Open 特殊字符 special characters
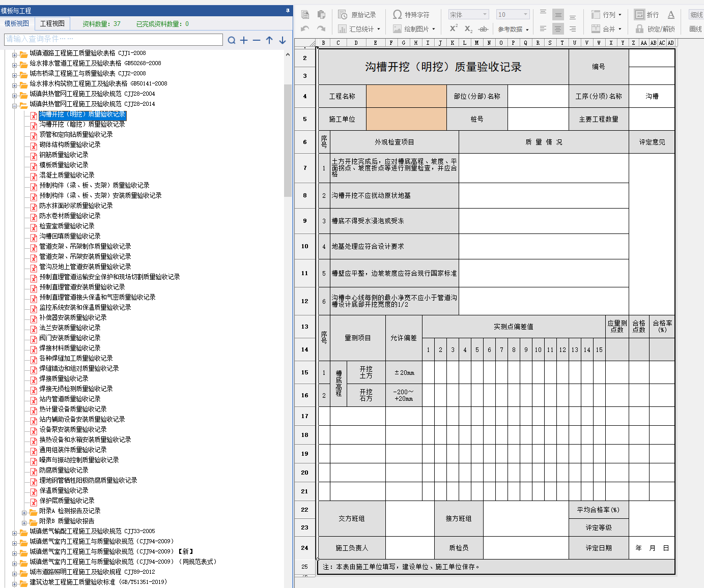Viewport: 704px width, 588px height. (x=411, y=15)
